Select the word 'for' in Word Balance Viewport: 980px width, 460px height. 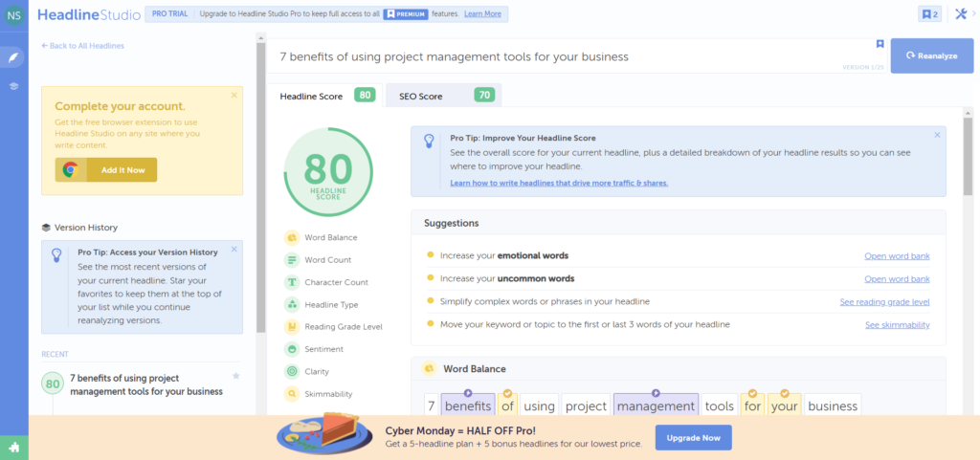pyautogui.click(x=752, y=405)
